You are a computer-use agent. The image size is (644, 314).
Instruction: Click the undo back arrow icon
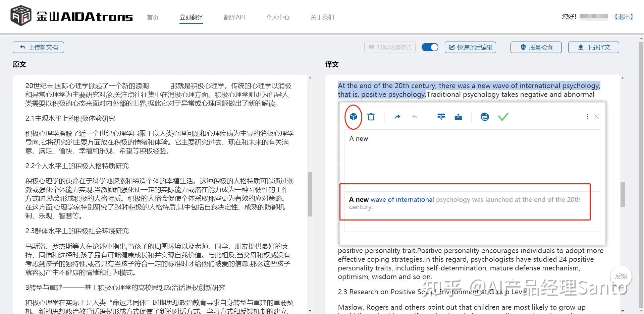click(415, 117)
